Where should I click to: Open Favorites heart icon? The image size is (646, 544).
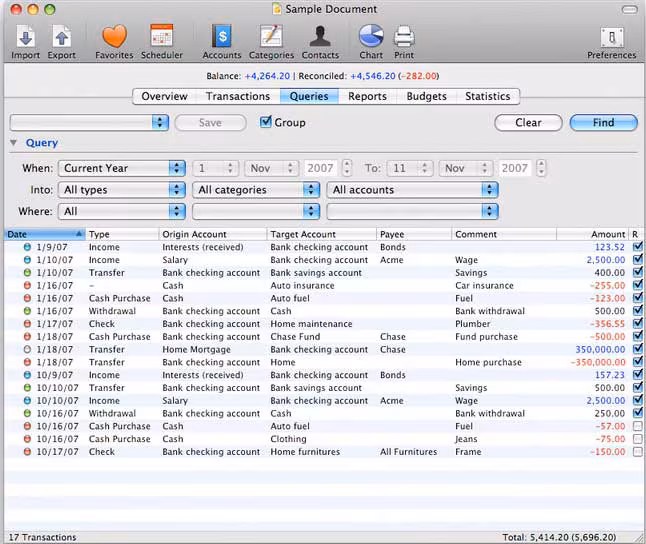tap(115, 37)
